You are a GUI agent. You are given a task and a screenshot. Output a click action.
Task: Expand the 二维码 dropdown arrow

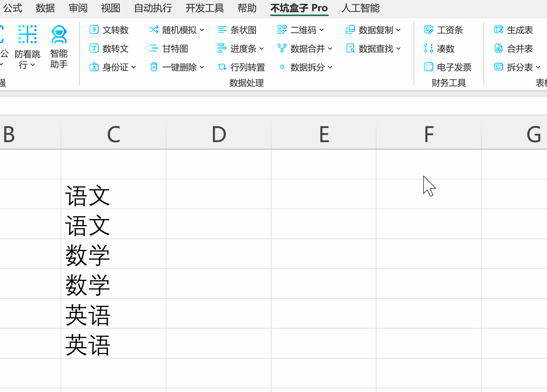pos(322,30)
